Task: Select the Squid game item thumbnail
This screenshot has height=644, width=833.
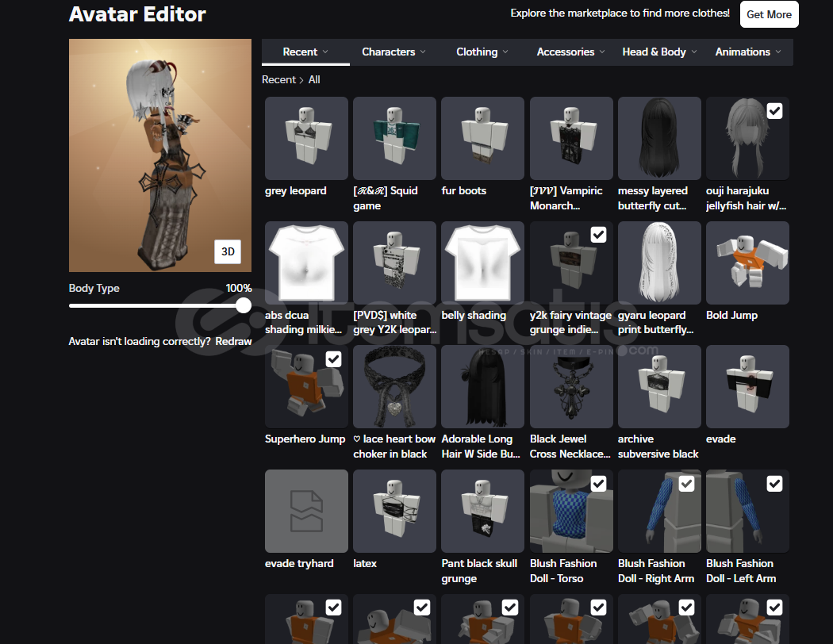Action: point(395,138)
